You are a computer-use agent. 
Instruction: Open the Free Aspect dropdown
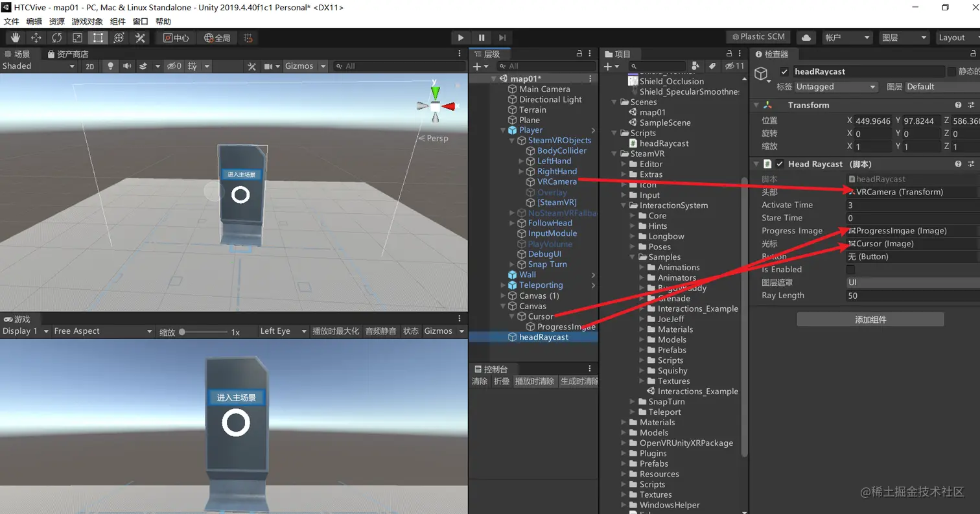tap(103, 331)
